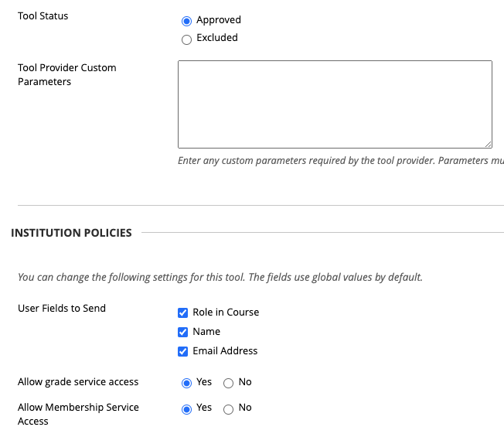Select No for Membership Service Access
Screen dimensions: 504x444
coord(228,408)
